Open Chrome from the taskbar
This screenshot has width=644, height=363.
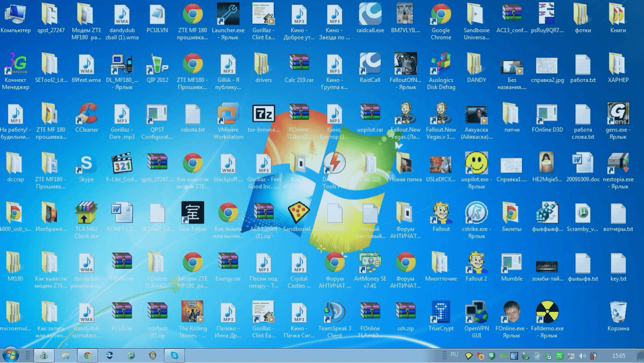87,355
